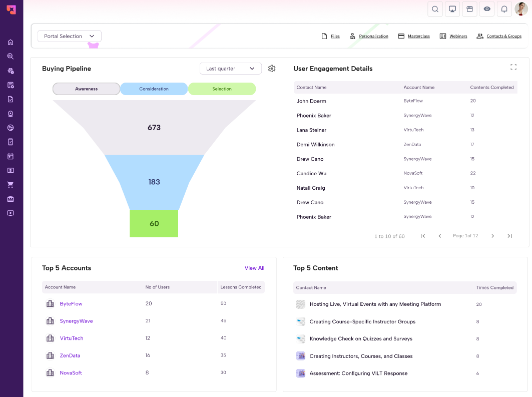Click the screen mirroring icon in the header
Viewport: 532px width, 397px height.
click(x=452, y=9)
